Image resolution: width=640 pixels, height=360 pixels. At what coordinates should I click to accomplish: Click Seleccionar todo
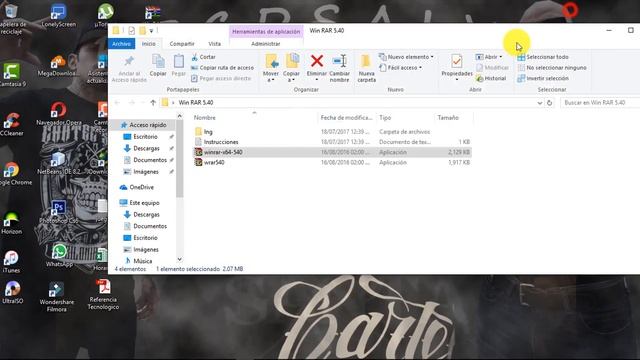pyautogui.click(x=543, y=57)
